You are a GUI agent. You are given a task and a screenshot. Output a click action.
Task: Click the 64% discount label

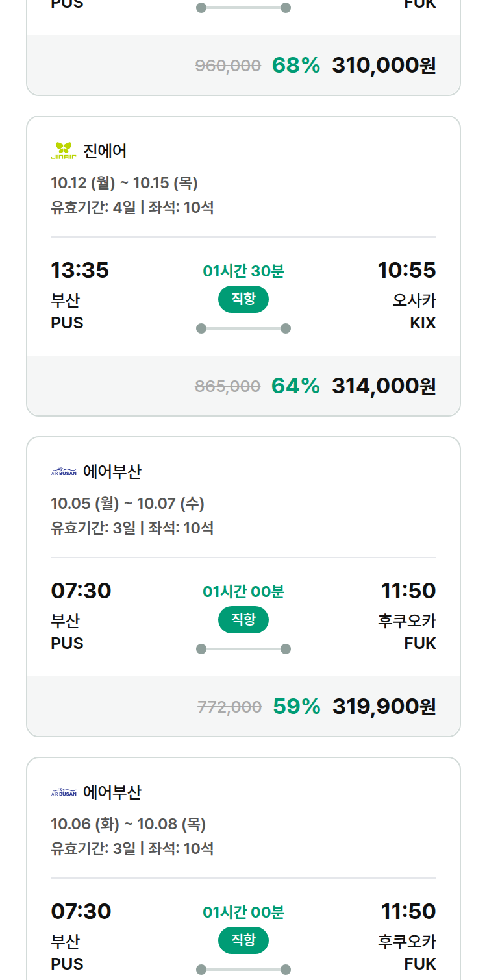click(x=295, y=386)
